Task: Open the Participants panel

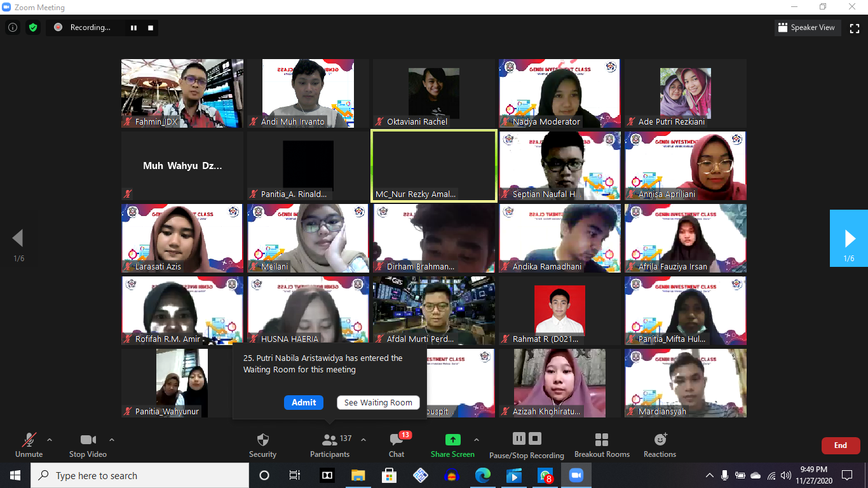Action: click(330, 445)
